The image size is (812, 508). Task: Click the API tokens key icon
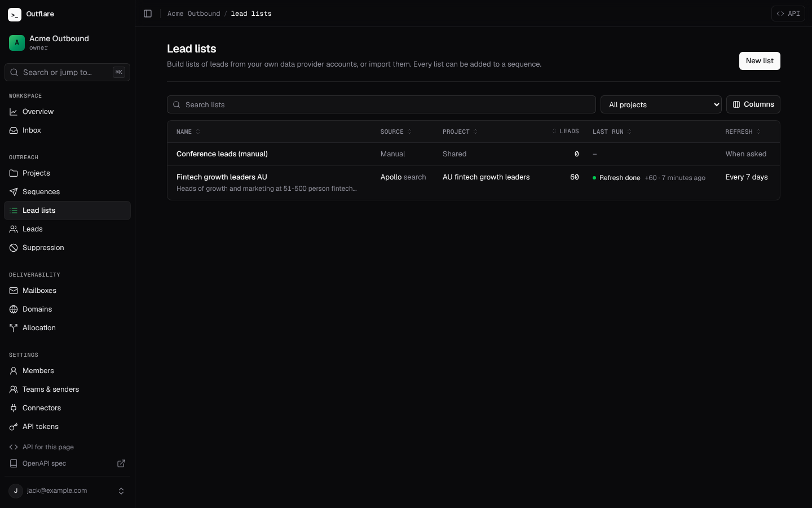coord(14,427)
